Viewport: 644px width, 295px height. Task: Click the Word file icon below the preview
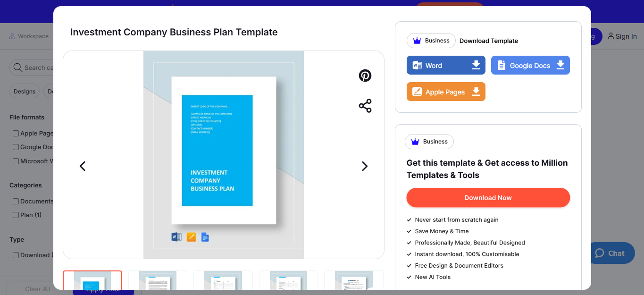(176, 237)
